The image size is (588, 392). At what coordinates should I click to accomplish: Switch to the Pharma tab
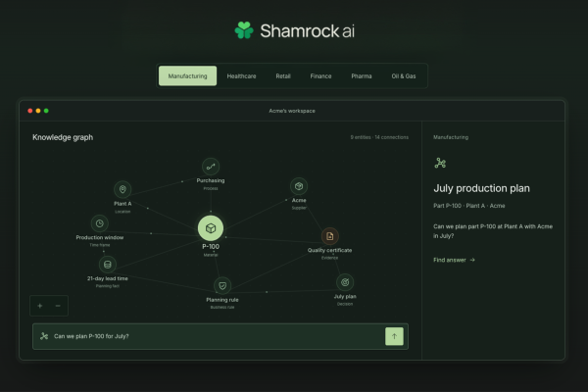(x=362, y=76)
